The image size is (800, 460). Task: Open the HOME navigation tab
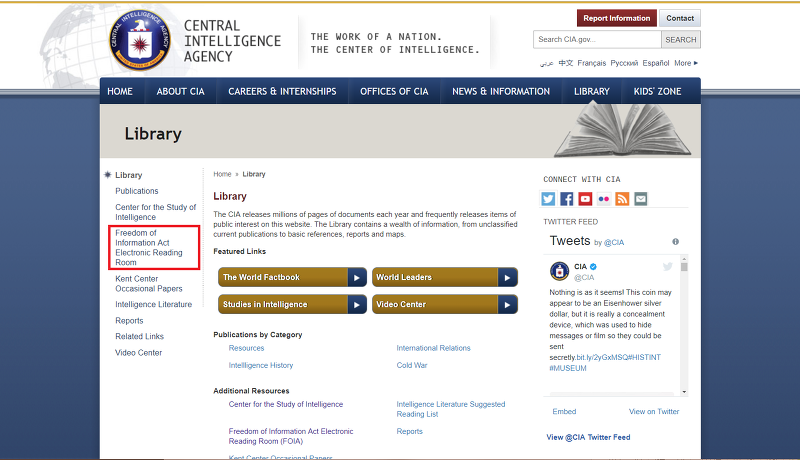[x=120, y=91]
